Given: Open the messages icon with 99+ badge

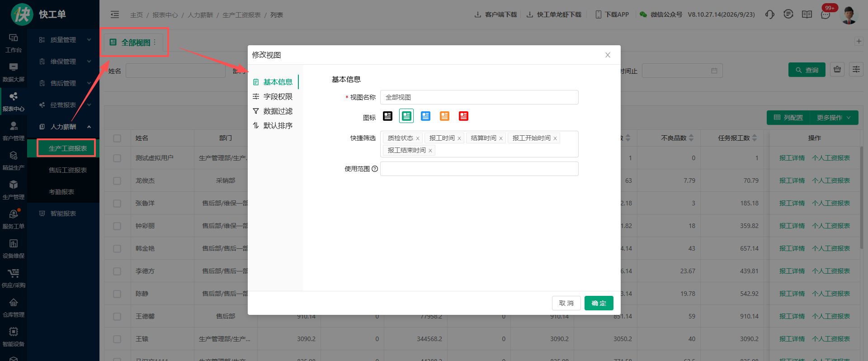Looking at the screenshot, I should pyautogui.click(x=826, y=14).
